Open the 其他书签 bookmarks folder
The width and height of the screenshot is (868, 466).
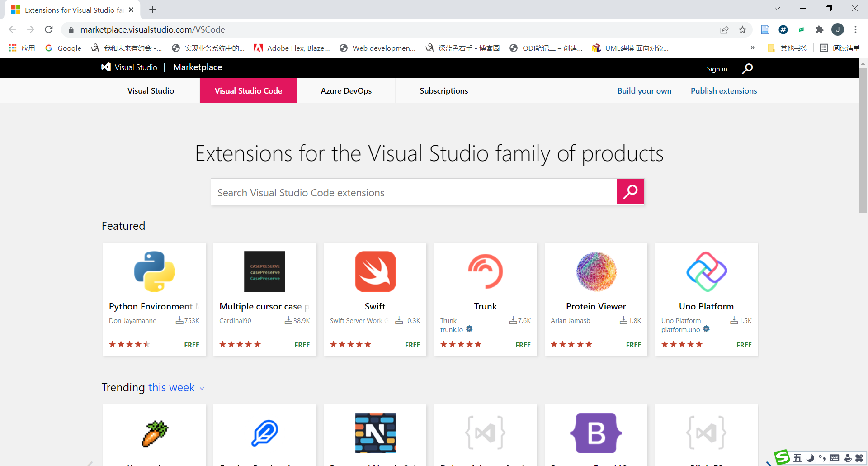tap(788, 48)
